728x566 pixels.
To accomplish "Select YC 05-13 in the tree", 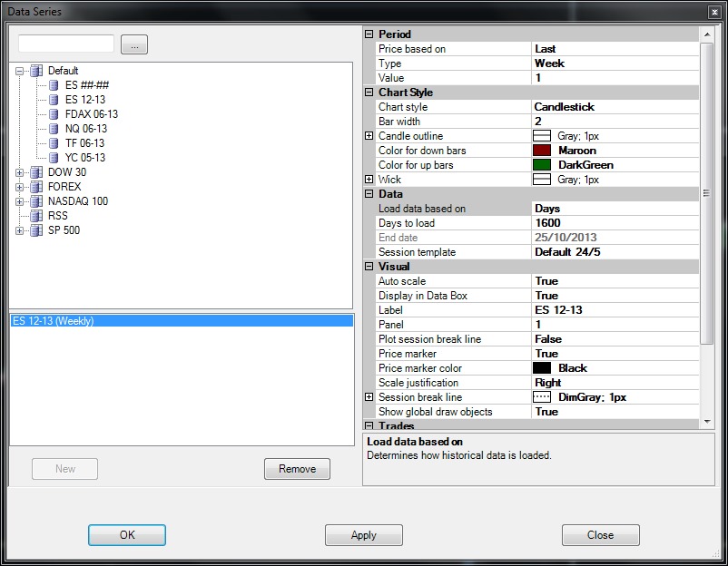I will pos(85,158).
